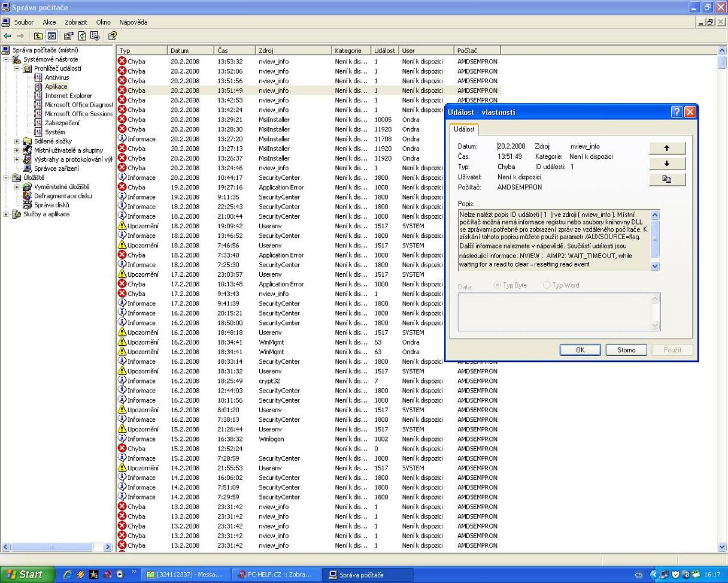Expand the Služby a aplikace node

(6, 214)
